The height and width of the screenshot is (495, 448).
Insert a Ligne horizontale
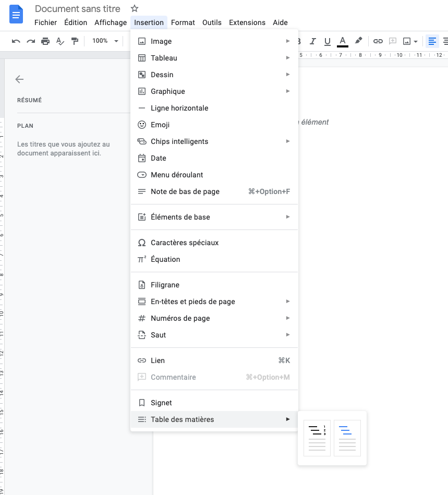point(214,108)
